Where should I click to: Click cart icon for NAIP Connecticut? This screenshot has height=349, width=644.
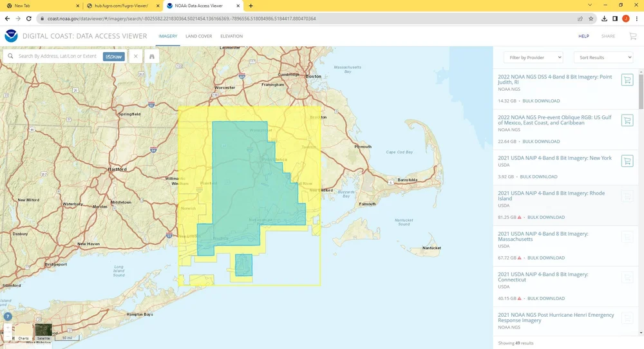(627, 278)
